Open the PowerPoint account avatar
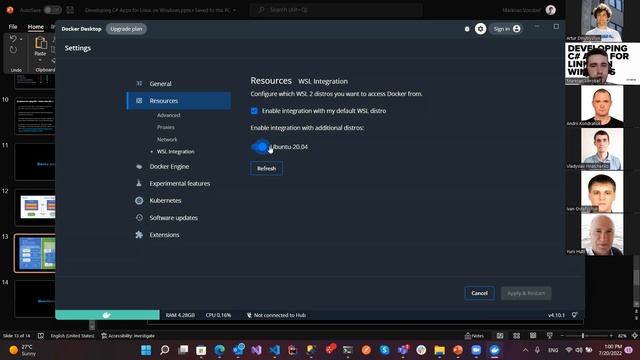Viewport: 640px width, 360px height. point(551,10)
